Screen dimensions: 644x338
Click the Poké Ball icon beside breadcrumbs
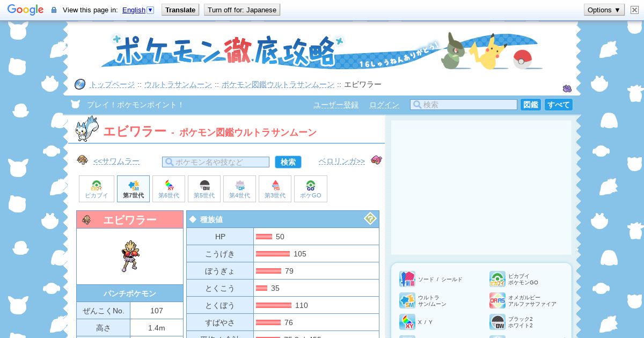tap(80, 84)
